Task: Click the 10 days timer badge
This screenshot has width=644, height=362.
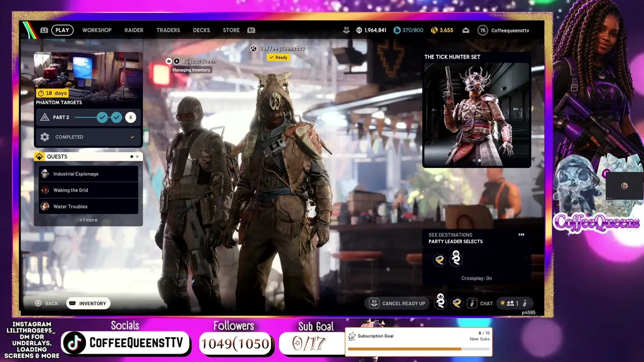Action: pyautogui.click(x=52, y=93)
